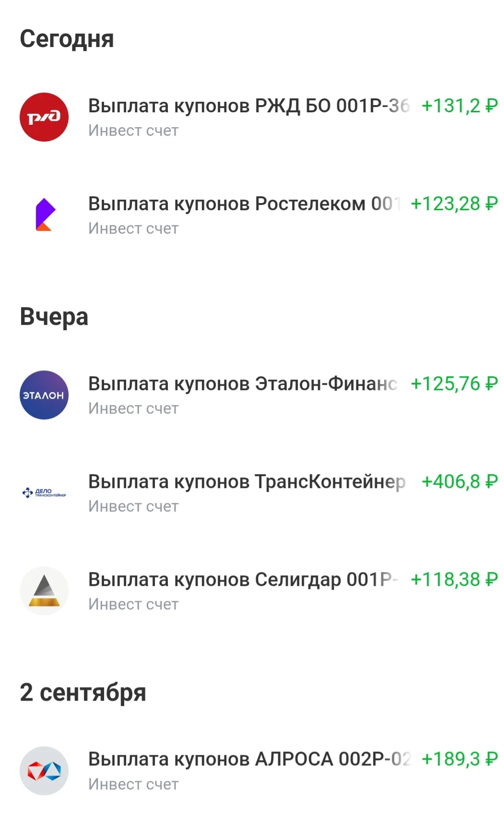Open the Эталон-Финанс coupon payment entry

click(x=252, y=395)
